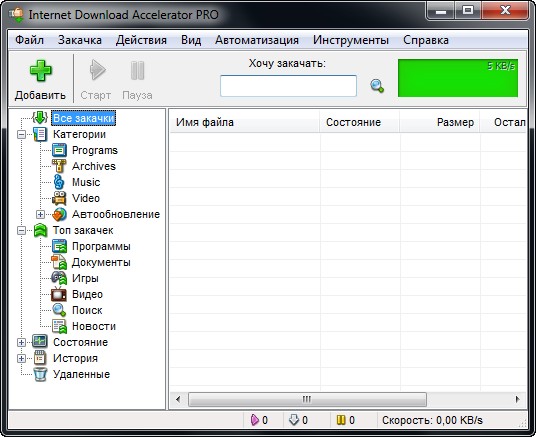The image size is (536, 437).
Task: Select the Music label
Action: (x=86, y=182)
